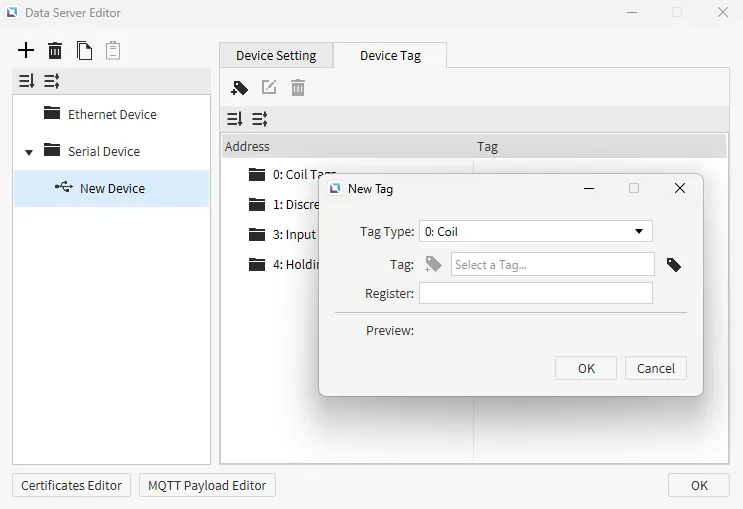The image size is (743, 509).
Task: Click the delete device trash icon
Action: point(55,51)
